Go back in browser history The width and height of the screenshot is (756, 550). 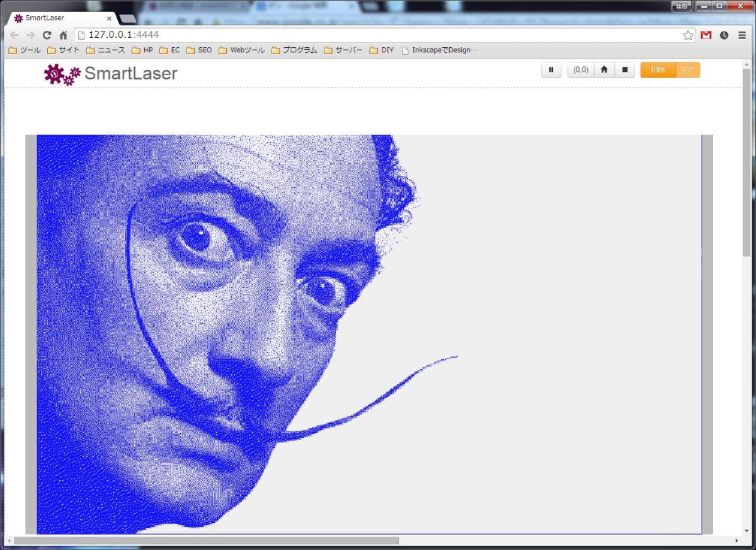(x=14, y=35)
